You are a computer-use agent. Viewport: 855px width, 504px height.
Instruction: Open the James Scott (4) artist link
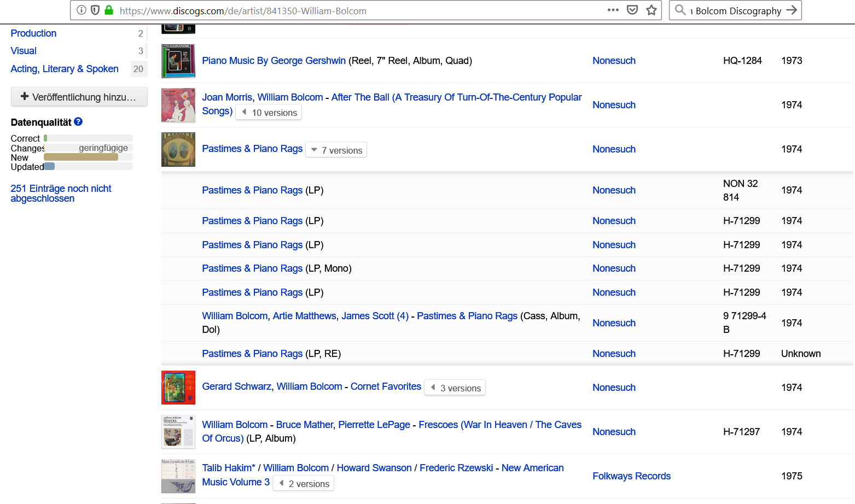375,316
